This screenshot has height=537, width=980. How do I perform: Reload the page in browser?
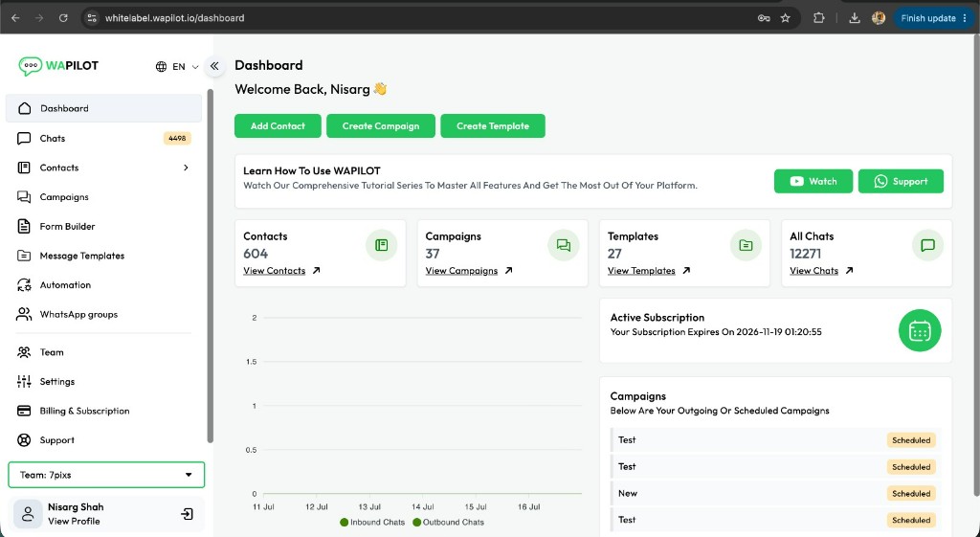click(x=63, y=18)
